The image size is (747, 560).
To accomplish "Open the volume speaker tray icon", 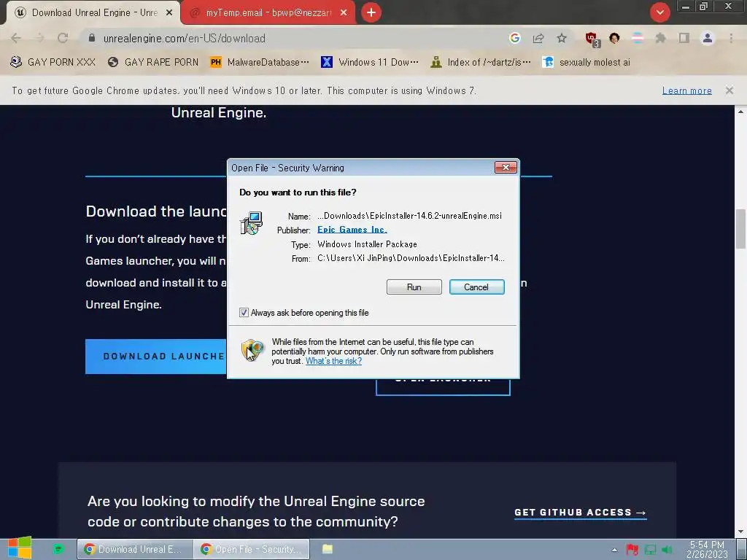I will point(667,550).
